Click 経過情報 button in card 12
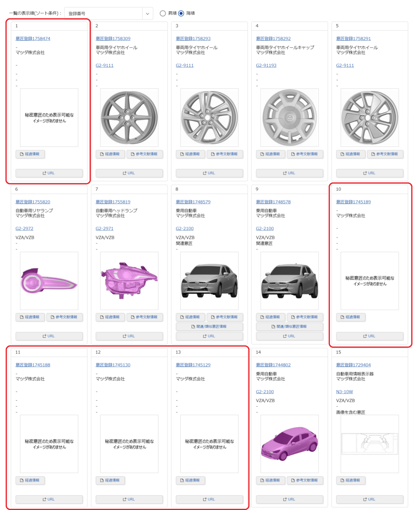The image size is (420, 510). point(111,480)
